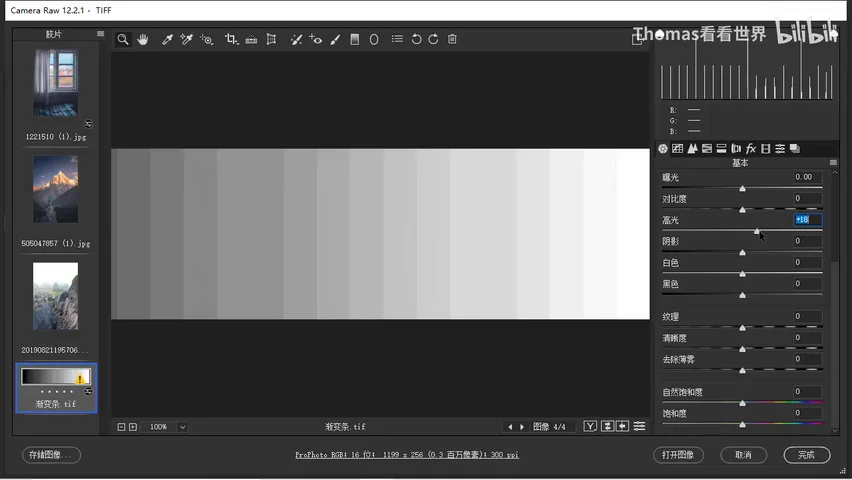Click the 阴影 shadows slider handle
Screen dimensions: 852x480
pyautogui.click(x=742, y=253)
